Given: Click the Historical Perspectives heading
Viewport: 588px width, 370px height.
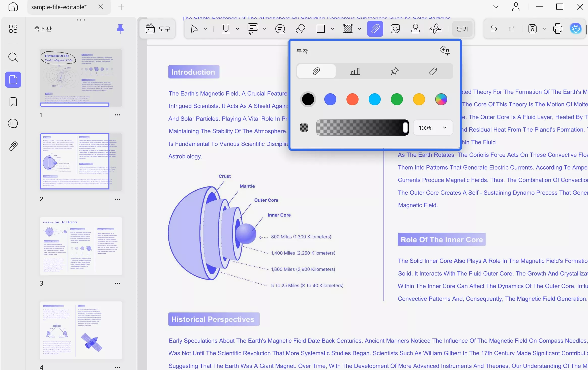Looking at the screenshot, I should [214, 319].
